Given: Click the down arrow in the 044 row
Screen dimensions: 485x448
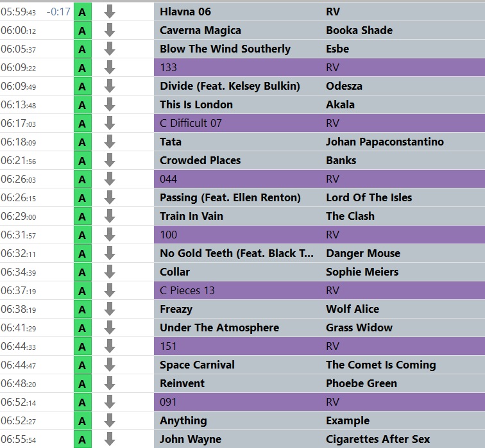Looking at the screenshot, I should pyautogui.click(x=110, y=179).
